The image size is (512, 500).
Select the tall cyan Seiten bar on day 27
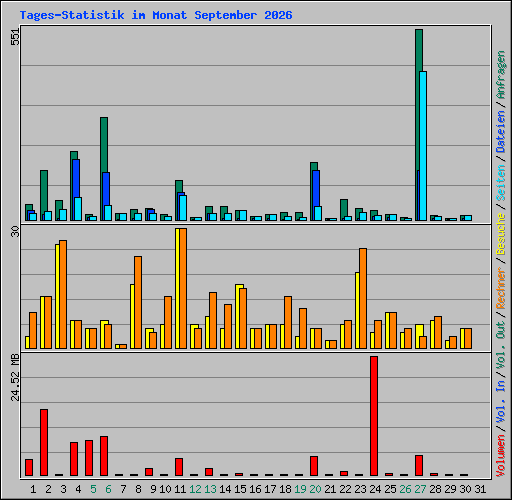tap(423, 146)
